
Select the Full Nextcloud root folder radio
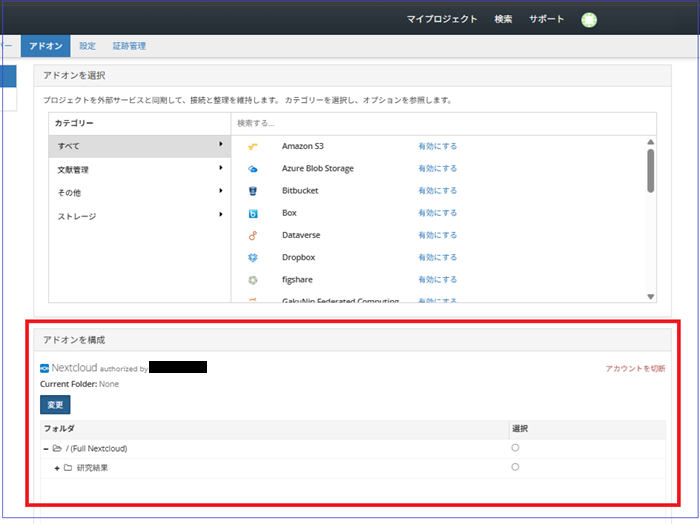[515, 448]
